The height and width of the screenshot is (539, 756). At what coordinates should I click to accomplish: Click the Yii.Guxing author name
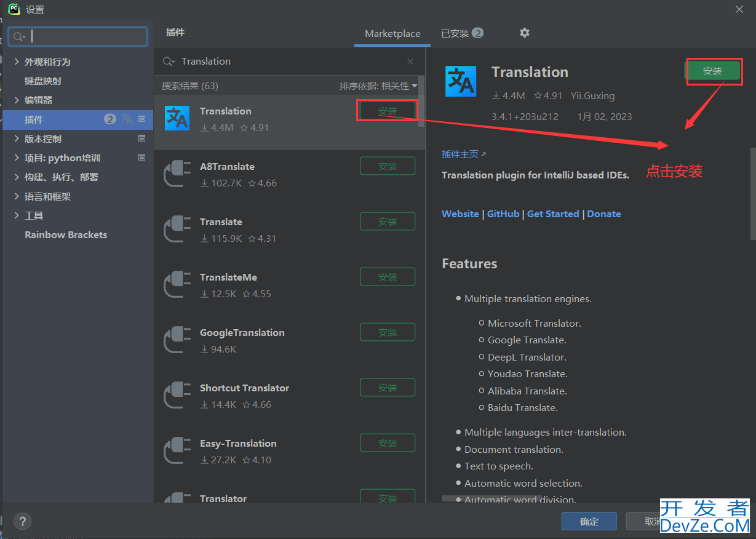592,95
